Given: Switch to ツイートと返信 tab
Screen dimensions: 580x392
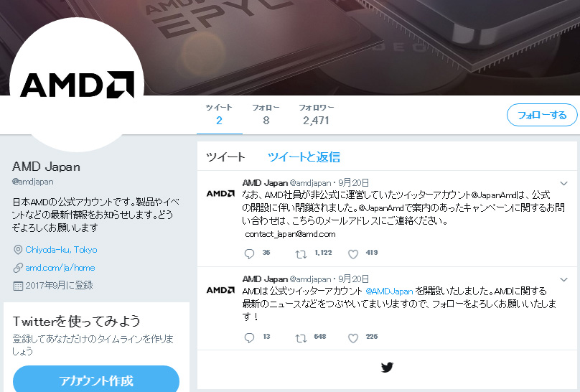Looking at the screenshot, I should point(304,157).
